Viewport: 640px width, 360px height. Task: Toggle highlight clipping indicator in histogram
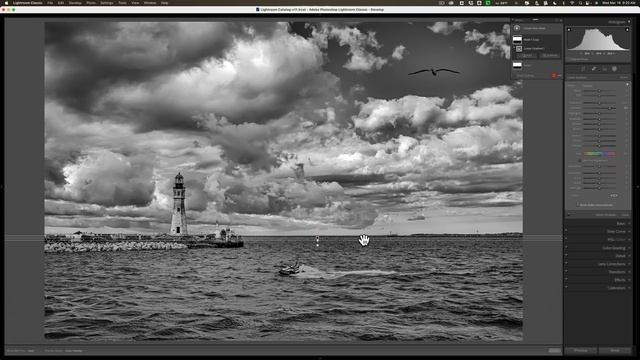(x=627, y=29)
